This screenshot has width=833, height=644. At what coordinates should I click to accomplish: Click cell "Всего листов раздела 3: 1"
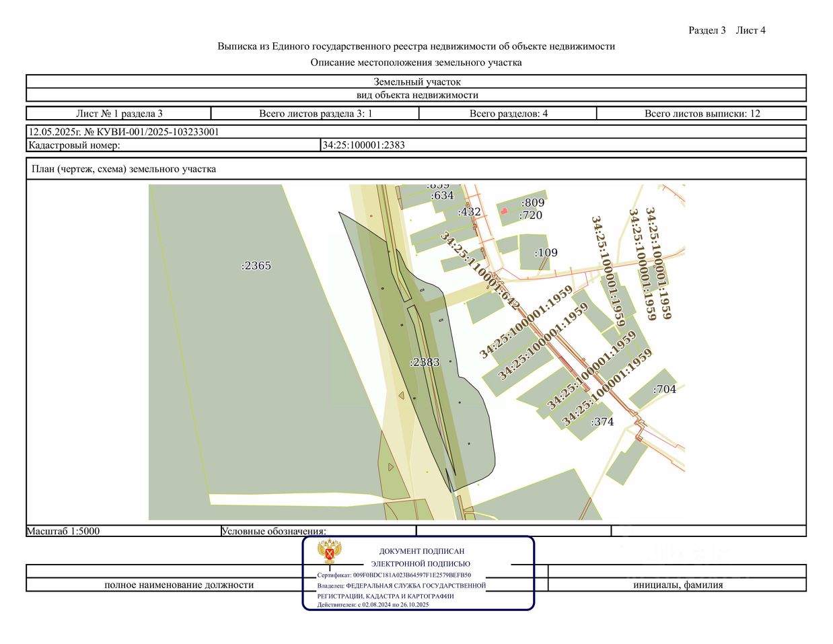click(x=316, y=114)
